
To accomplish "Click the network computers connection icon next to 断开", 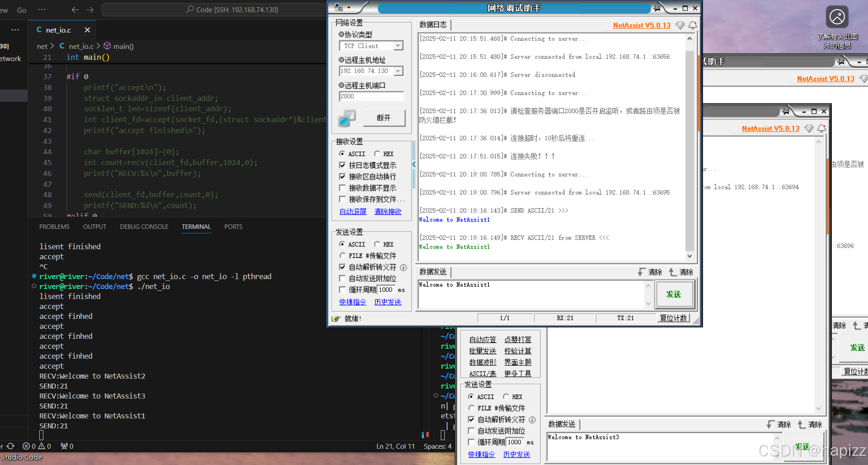I will 347,118.
